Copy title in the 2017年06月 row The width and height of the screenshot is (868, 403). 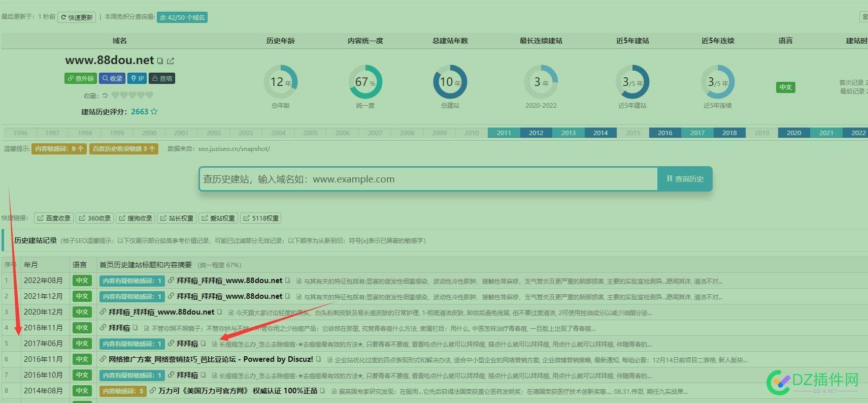pyautogui.click(x=203, y=344)
